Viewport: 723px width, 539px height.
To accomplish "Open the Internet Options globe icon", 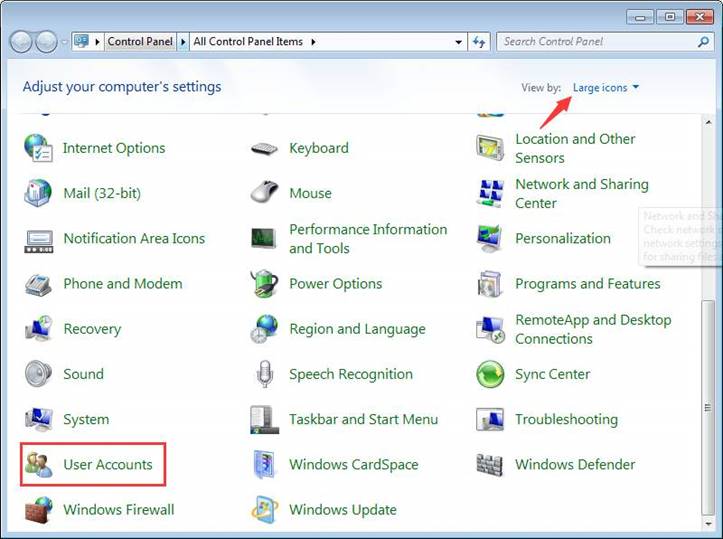I will click(38, 148).
